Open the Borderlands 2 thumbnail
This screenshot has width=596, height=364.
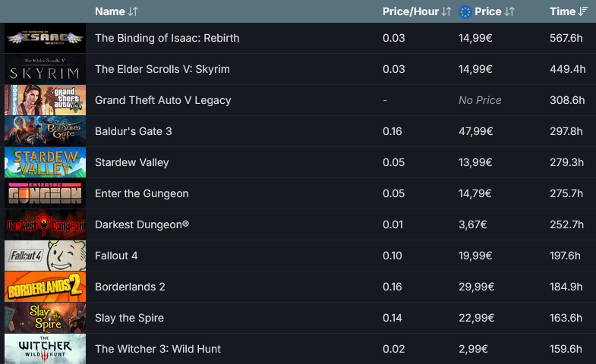pos(46,287)
